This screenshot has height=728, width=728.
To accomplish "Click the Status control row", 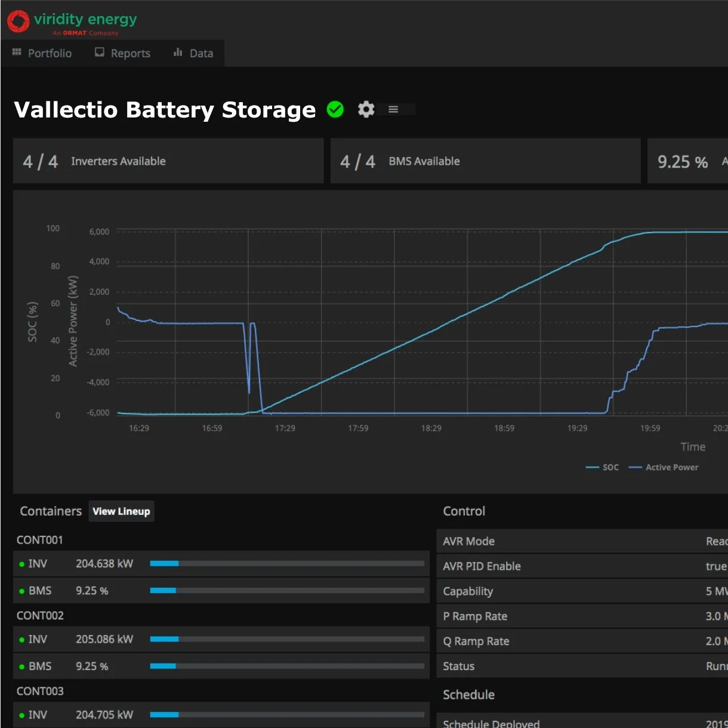I will (x=582, y=666).
